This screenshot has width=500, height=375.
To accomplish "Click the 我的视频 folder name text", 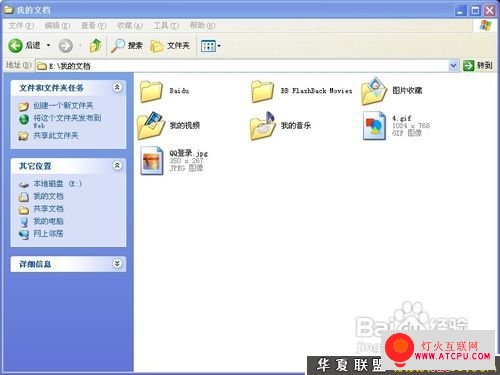I will pos(185,125).
